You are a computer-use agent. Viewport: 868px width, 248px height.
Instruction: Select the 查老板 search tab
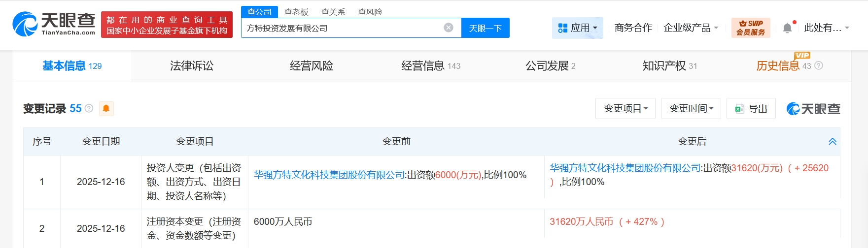(296, 12)
